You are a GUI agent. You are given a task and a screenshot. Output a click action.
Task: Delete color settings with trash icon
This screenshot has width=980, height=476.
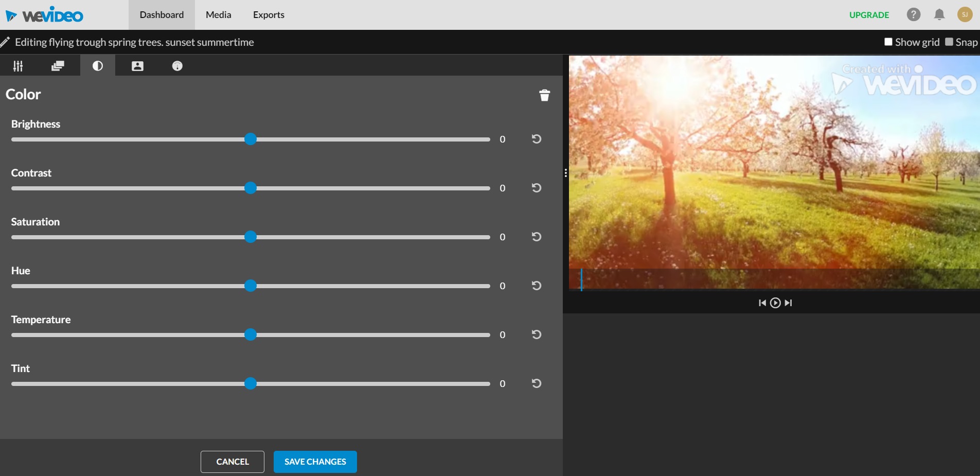(545, 95)
